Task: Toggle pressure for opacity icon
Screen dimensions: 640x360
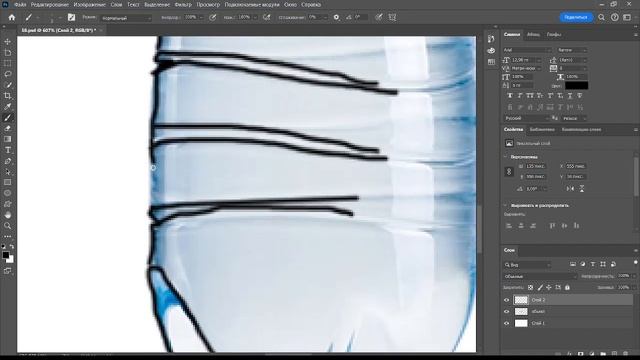Action: pyautogui.click(x=213, y=18)
